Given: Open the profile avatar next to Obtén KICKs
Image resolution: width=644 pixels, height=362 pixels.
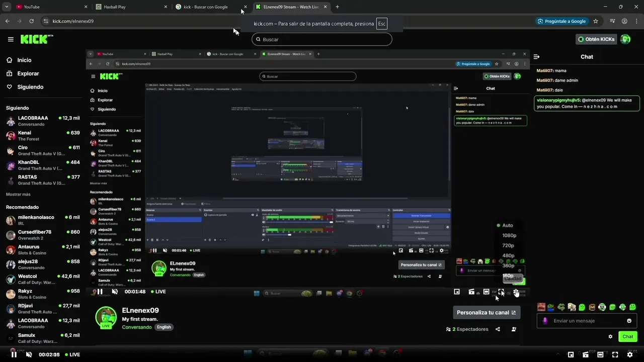Looking at the screenshot, I should pyautogui.click(x=625, y=39).
